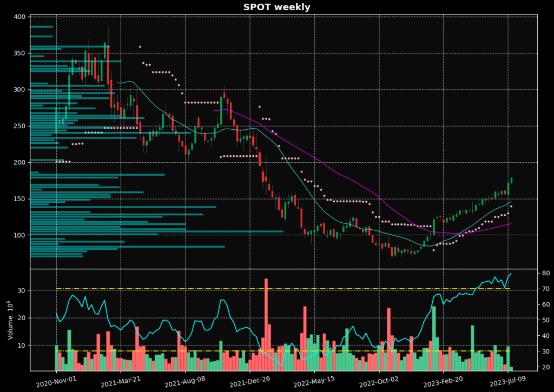This screenshot has height=392, width=554.
Task: Click the volume axis label 10
Action: coord(22,346)
